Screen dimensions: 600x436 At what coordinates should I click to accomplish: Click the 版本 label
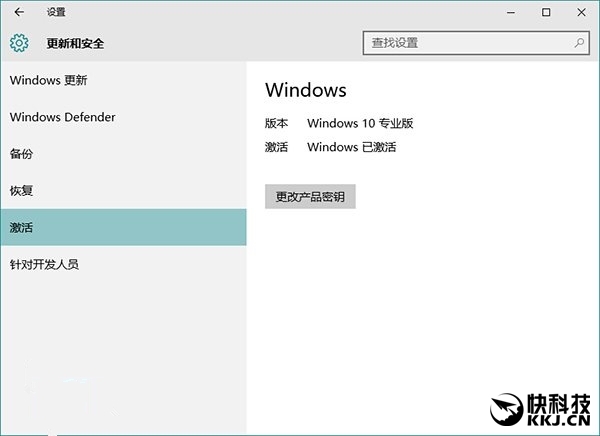[276, 123]
